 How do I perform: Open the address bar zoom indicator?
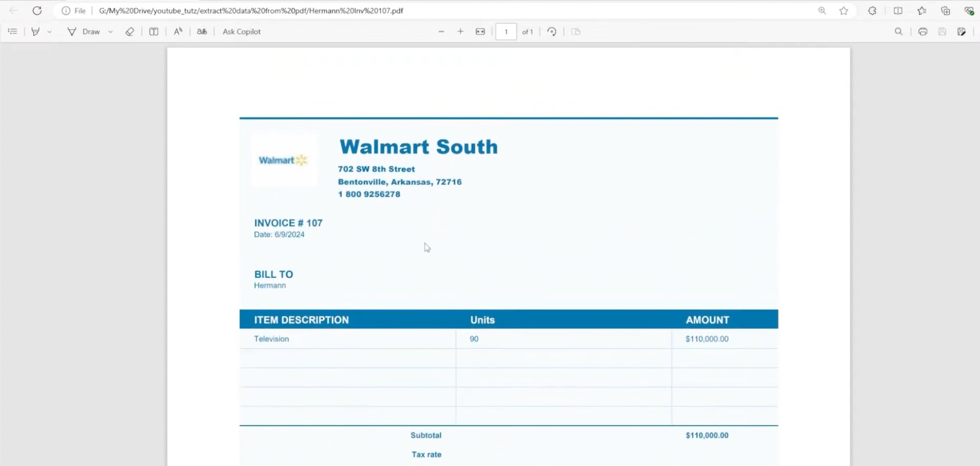(x=822, y=10)
